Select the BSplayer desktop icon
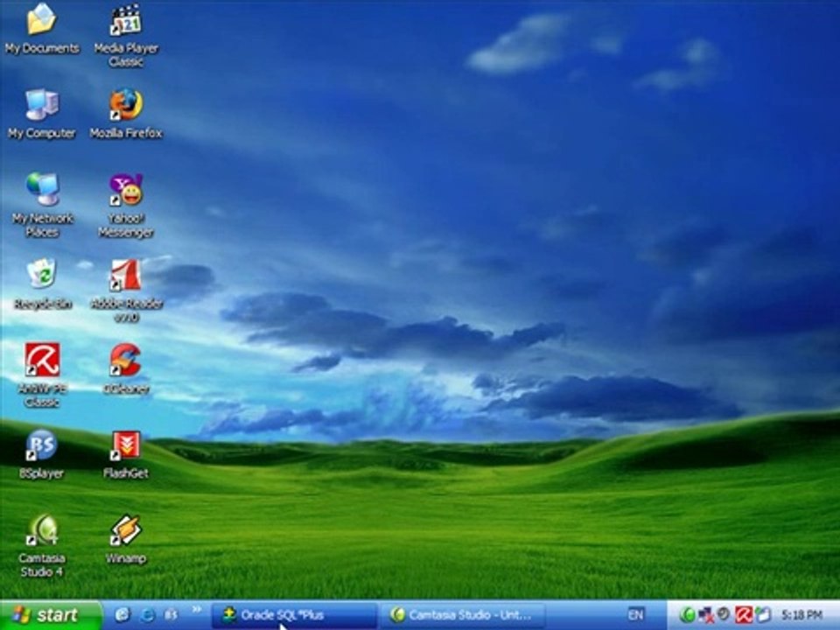Image resolution: width=840 pixels, height=630 pixels. click(41, 445)
